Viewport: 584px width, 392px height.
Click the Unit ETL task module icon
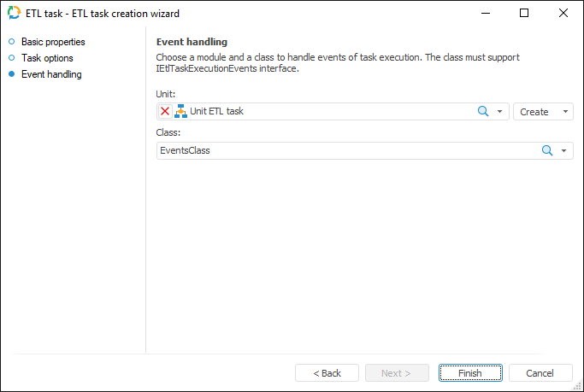(x=180, y=112)
